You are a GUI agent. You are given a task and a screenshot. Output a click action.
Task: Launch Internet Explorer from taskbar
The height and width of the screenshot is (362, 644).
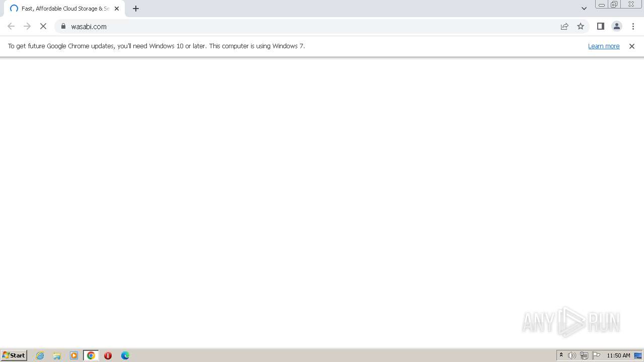click(40, 355)
